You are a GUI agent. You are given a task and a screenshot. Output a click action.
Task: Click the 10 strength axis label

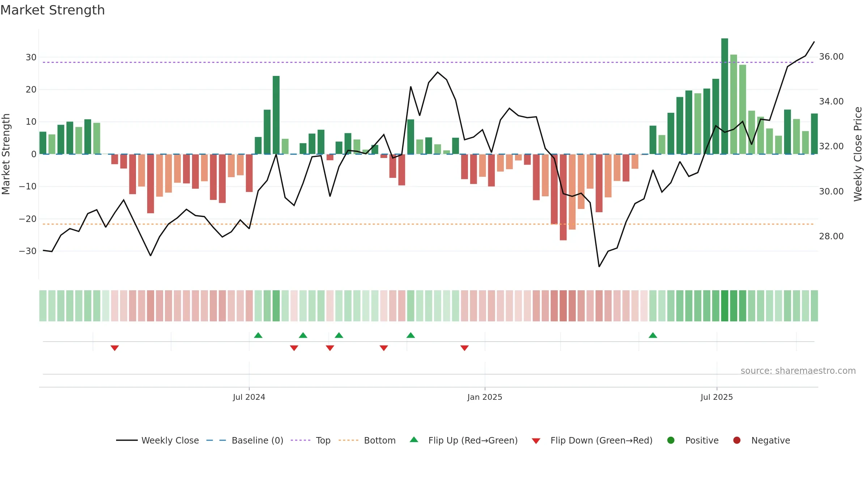[x=31, y=122]
